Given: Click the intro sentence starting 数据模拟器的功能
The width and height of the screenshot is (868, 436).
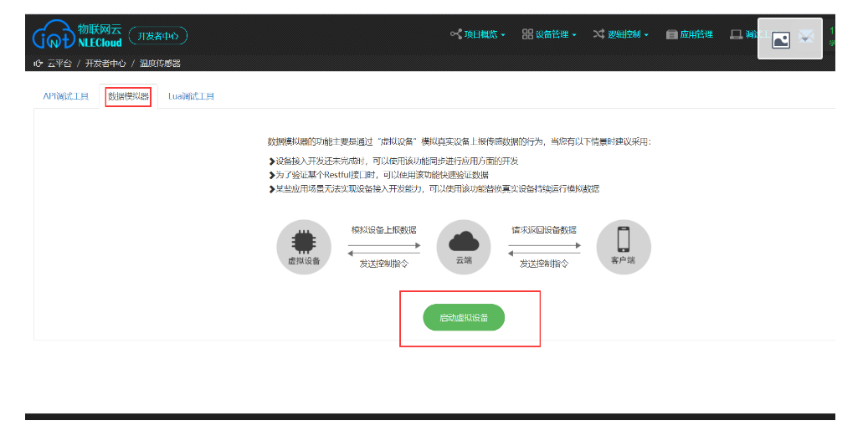Looking at the screenshot, I should point(460,142).
